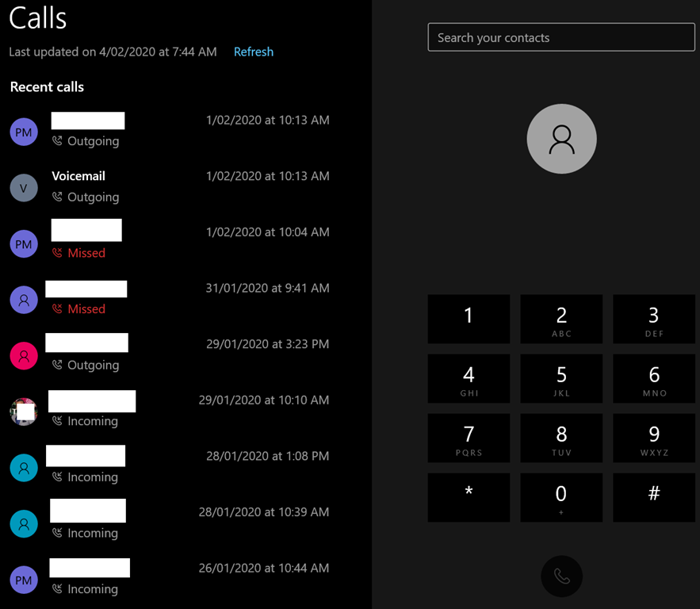The height and width of the screenshot is (609, 700).
Task: Click the teal avatar for 28/01/2020 1:08 PM call
Action: click(24, 468)
